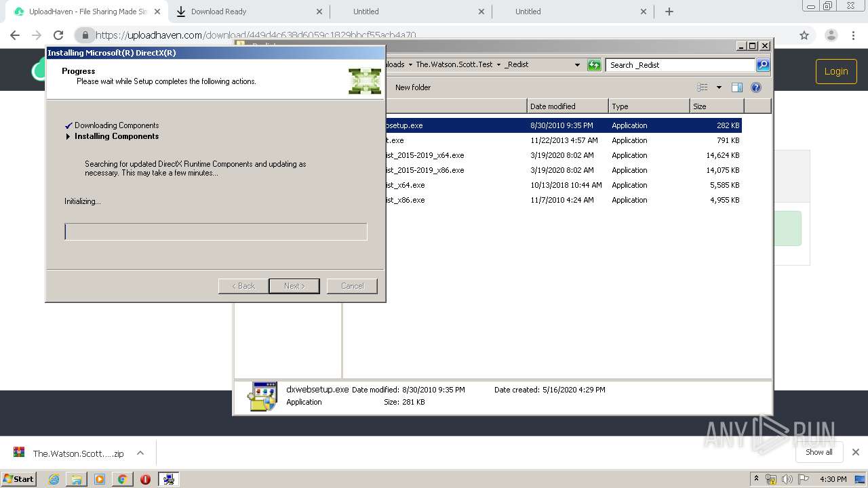This screenshot has width=868, height=488.
Task: Open Windows Explorer from the taskbar
Action: coord(77,479)
